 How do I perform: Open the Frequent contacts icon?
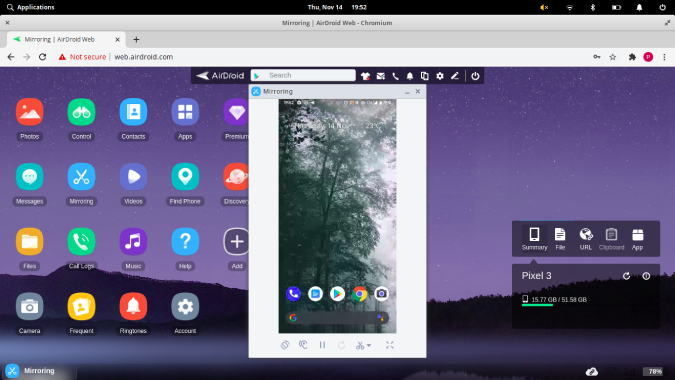click(81, 306)
